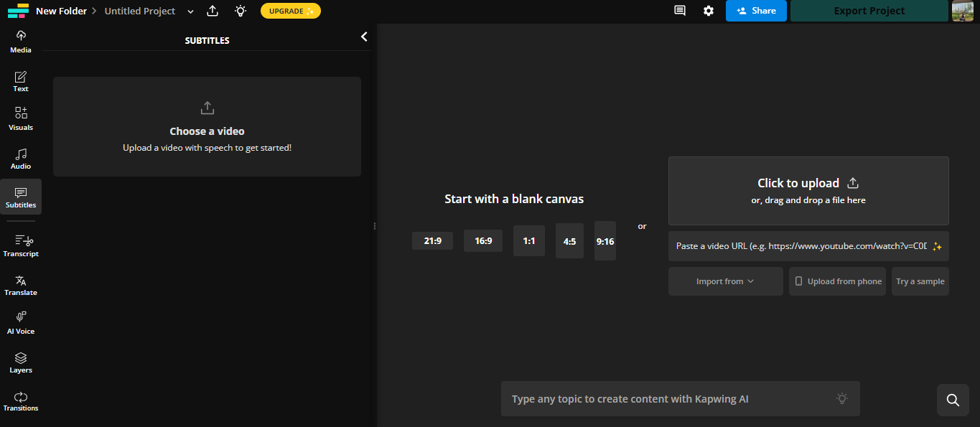
Task: Switch to the Subtitles tab
Action: (x=21, y=195)
